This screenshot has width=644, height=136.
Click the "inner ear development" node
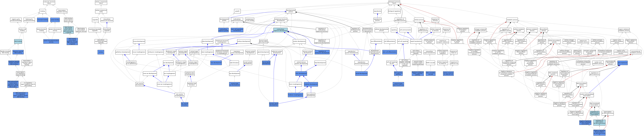[150, 73]
